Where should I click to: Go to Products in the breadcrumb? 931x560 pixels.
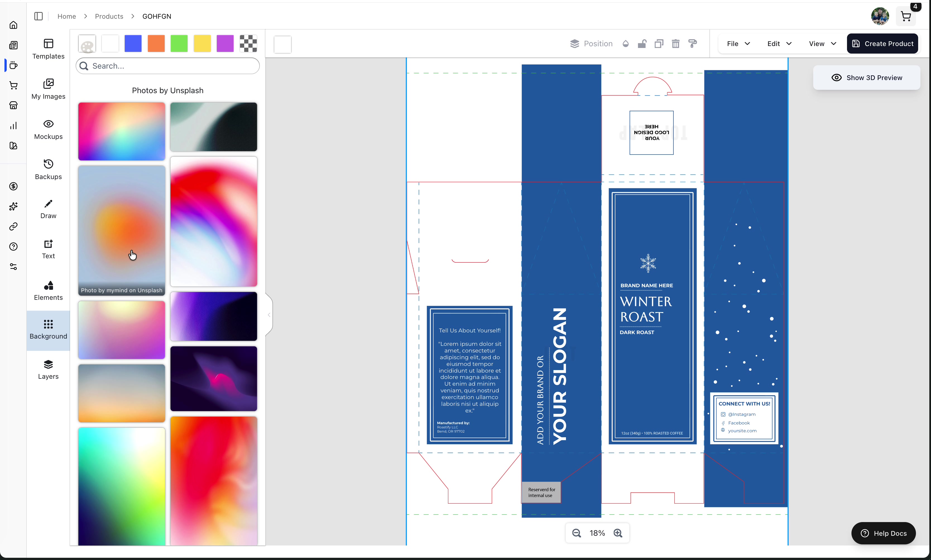pyautogui.click(x=109, y=16)
